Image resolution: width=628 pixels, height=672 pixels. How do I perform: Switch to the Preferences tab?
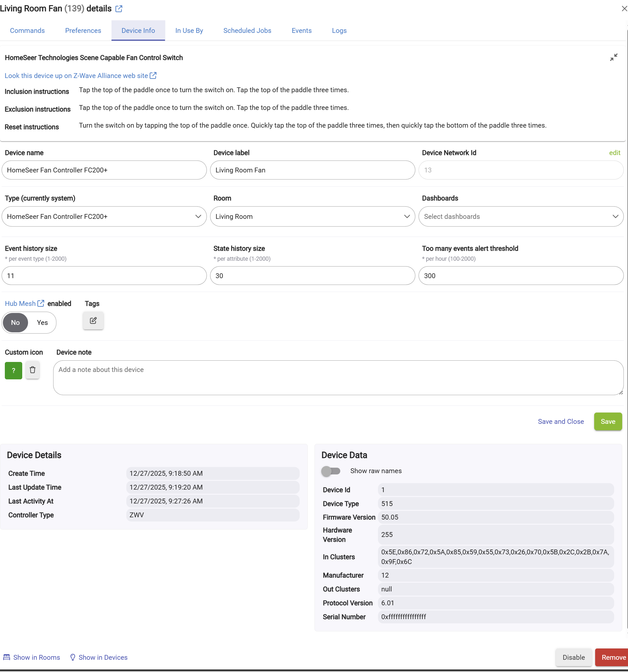[x=83, y=30]
